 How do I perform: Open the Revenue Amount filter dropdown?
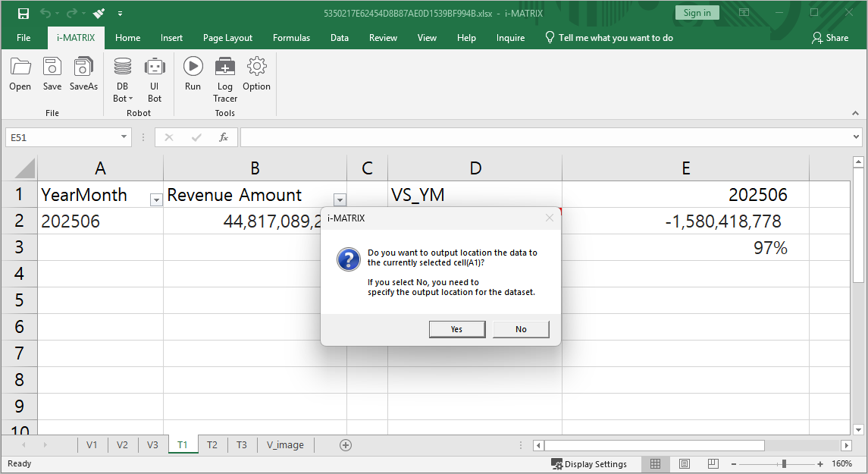tap(340, 200)
